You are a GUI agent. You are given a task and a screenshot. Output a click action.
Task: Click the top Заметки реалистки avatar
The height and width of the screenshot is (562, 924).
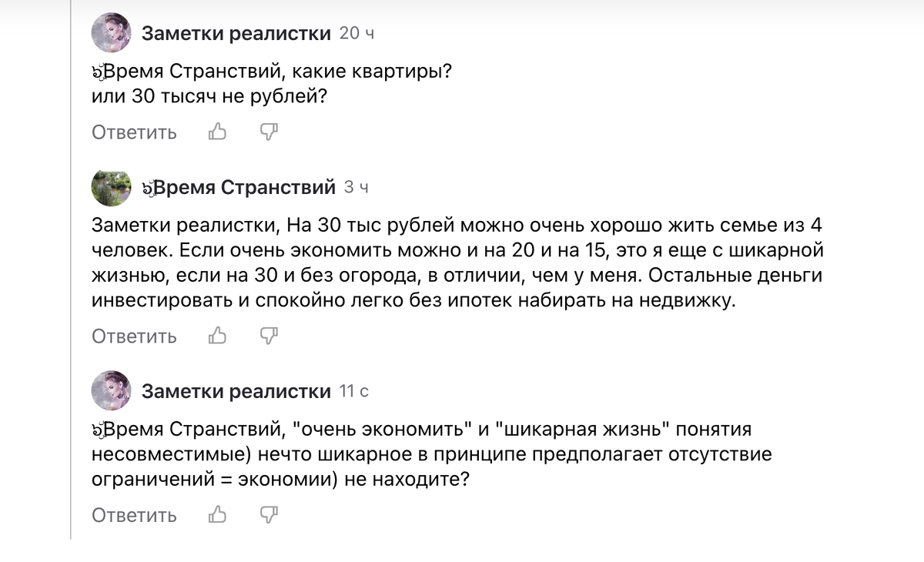click(111, 33)
